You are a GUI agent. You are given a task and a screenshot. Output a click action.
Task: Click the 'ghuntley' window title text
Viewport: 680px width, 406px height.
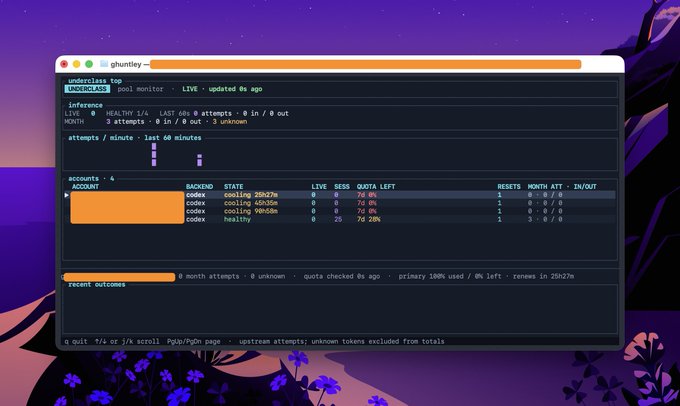click(126, 64)
